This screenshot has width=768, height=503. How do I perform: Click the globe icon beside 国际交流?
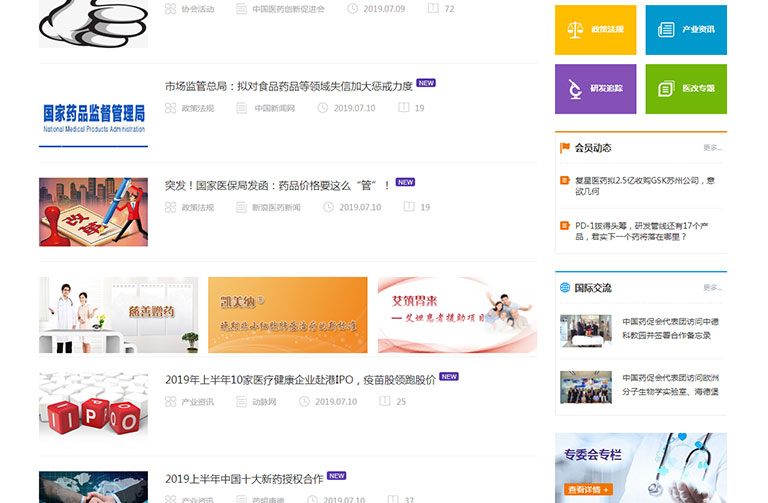565,288
